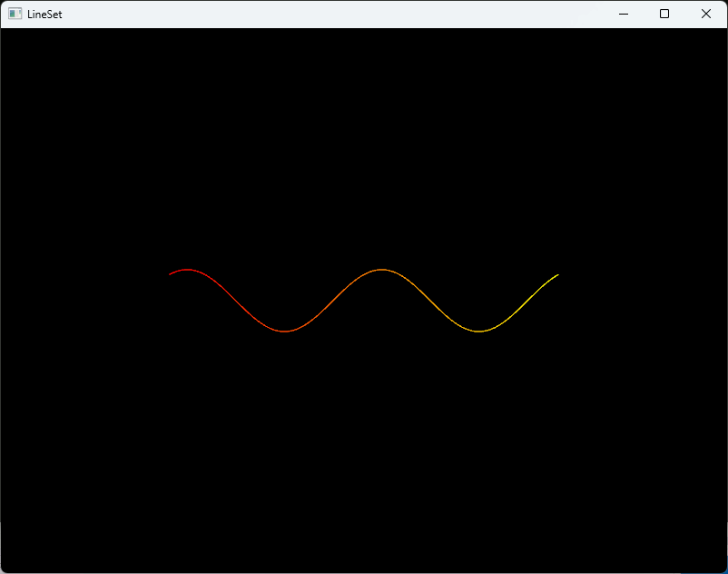728x574 pixels.
Task: Pick the second trough of the wave
Action: point(479,332)
